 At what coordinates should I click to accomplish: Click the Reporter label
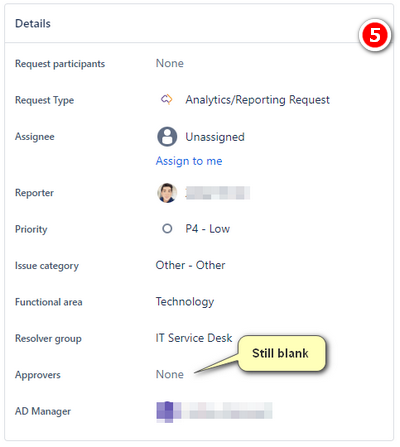[34, 193]
